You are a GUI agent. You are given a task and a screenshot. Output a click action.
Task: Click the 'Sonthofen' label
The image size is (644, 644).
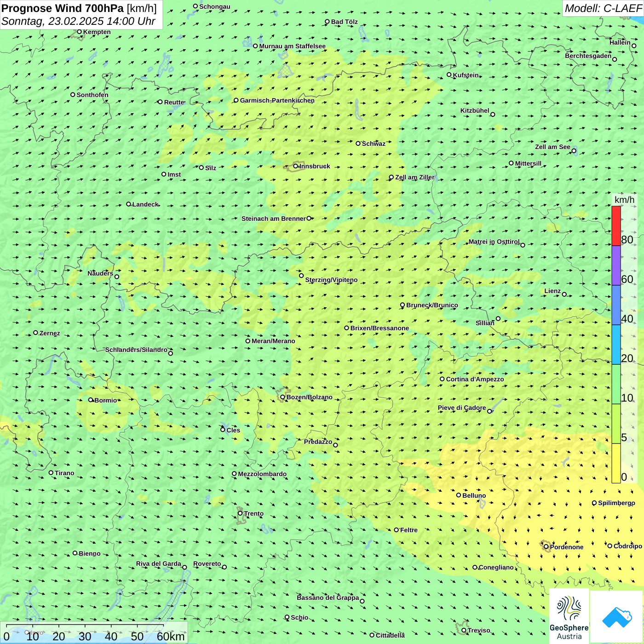(x=92, y=95)
